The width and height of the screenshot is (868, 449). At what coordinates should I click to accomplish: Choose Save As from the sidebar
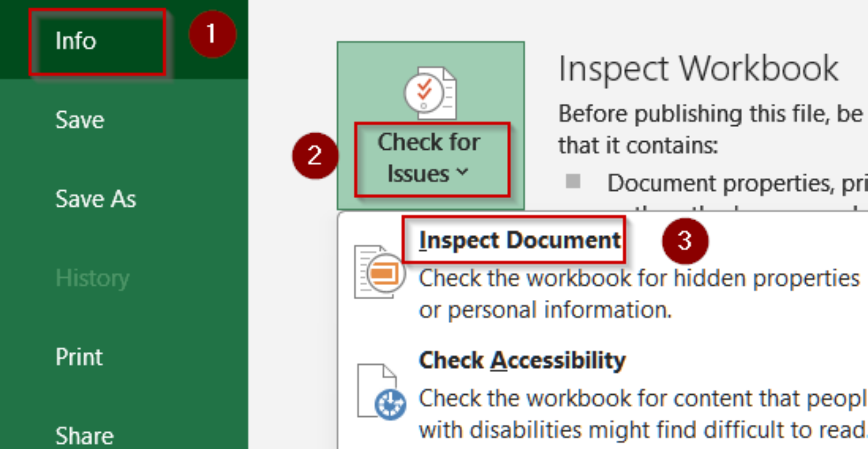pos(96,199)
